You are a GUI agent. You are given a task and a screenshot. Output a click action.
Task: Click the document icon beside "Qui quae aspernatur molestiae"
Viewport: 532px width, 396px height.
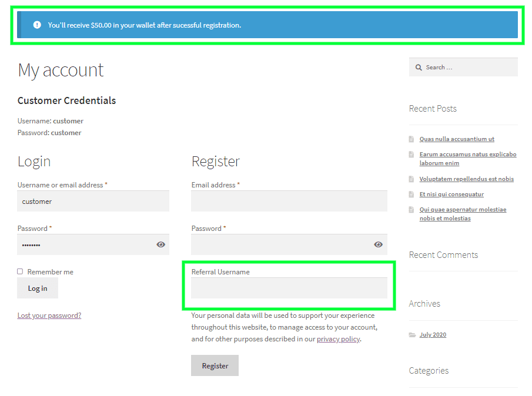click(411, 209)
